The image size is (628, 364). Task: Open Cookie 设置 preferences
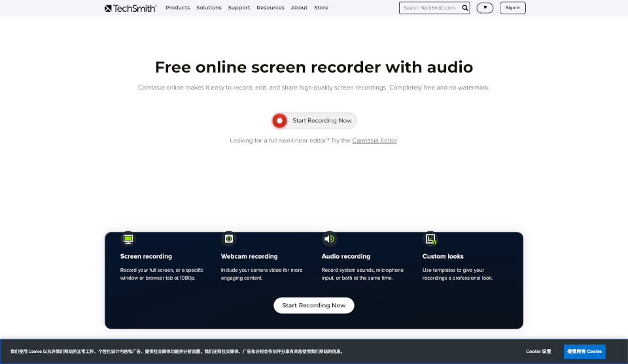(x=538, y=351)
